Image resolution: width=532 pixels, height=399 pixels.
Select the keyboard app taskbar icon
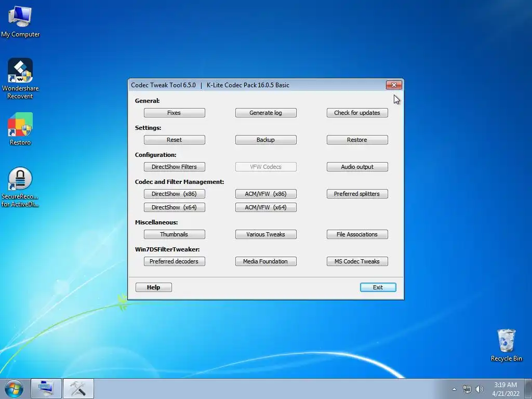pyautogui.click(x=46, y=389)
